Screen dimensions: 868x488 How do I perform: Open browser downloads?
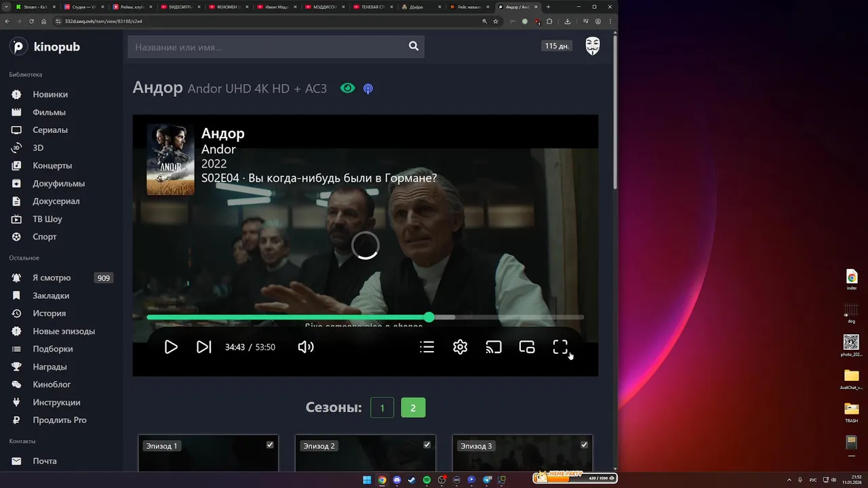[568, 21]
